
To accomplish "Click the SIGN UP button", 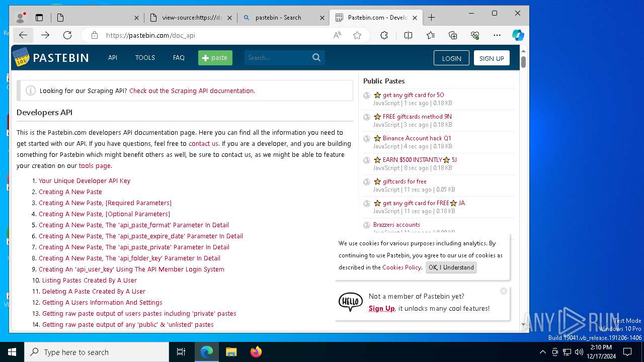I will [492, 58].
